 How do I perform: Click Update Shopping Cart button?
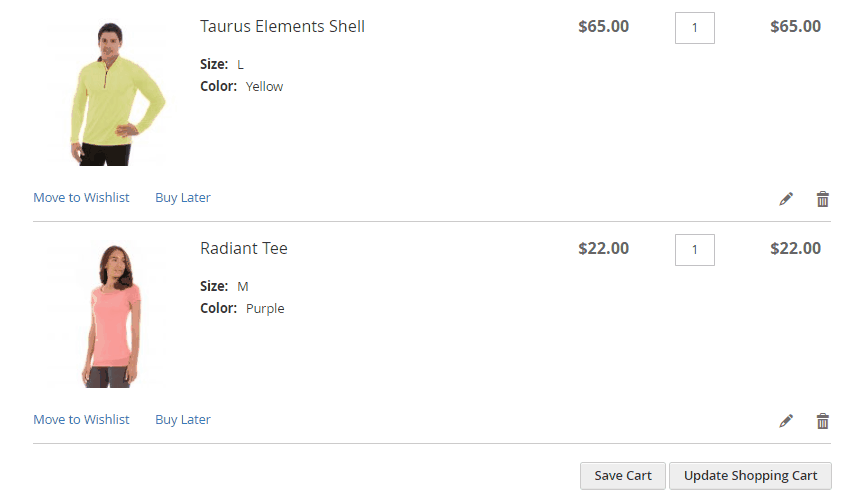[751, 476]
